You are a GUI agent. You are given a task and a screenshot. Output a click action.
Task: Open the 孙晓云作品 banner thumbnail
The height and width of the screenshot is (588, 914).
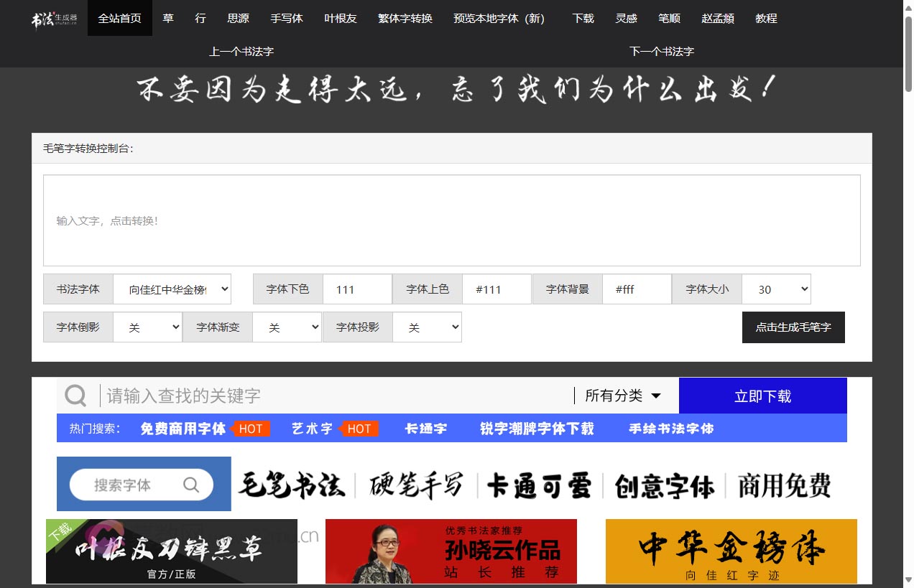pos(451,551)
